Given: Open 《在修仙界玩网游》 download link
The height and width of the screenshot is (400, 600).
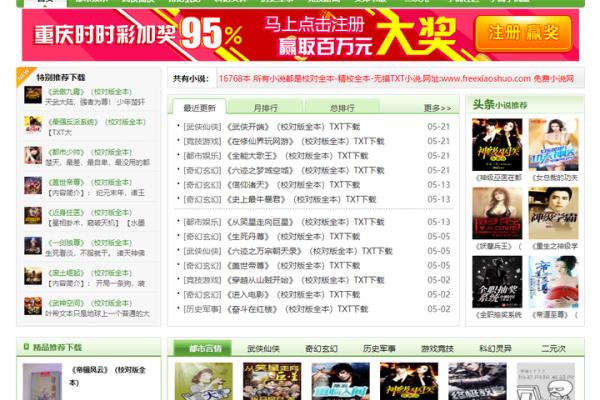Looking at the screenshot, I should [x=305, y=141].
